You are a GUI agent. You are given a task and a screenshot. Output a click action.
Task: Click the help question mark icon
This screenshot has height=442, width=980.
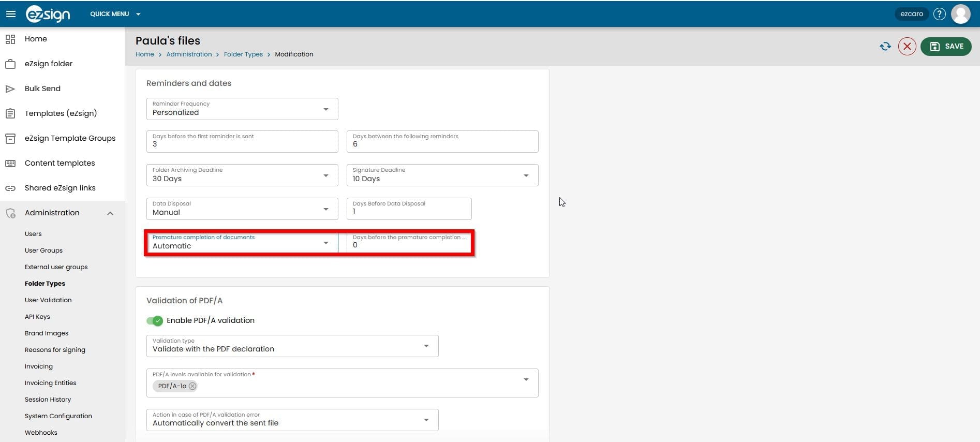pos(939,14)
